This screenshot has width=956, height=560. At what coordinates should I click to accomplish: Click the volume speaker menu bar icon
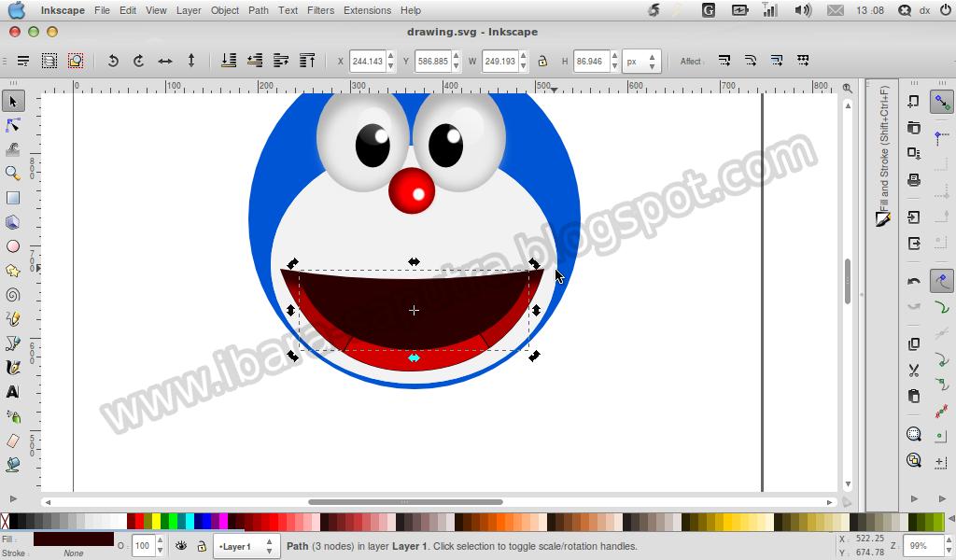point(803,10)
